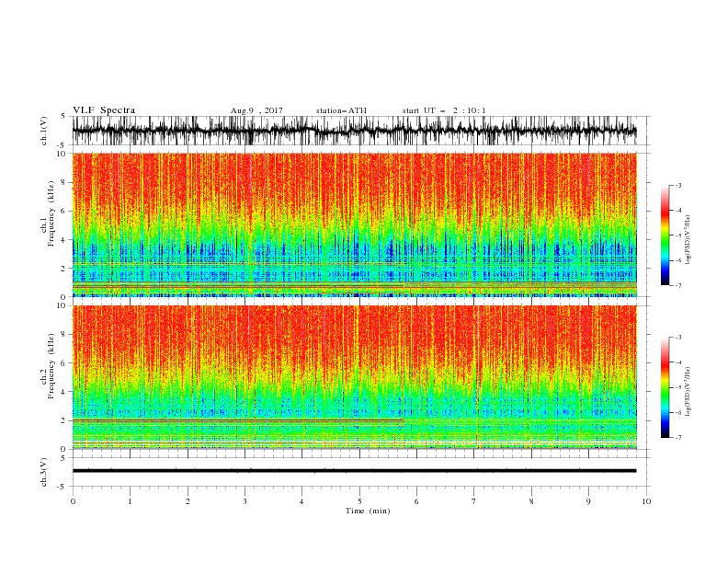This screenshot has width=728, height=563.
Task: Click the 'VLF Spectra' title text
Action: 104,110
